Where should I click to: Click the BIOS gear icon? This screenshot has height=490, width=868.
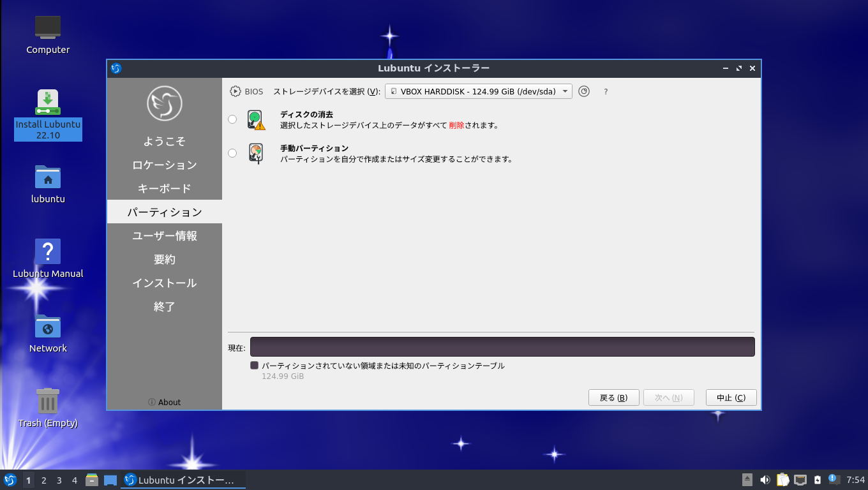pyautogui.click(x=236, y=91)
